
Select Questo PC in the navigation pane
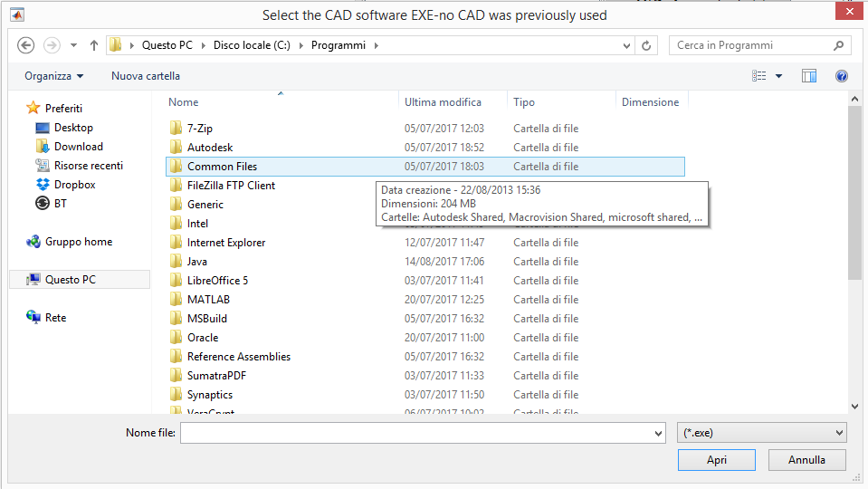pos(80,280)
